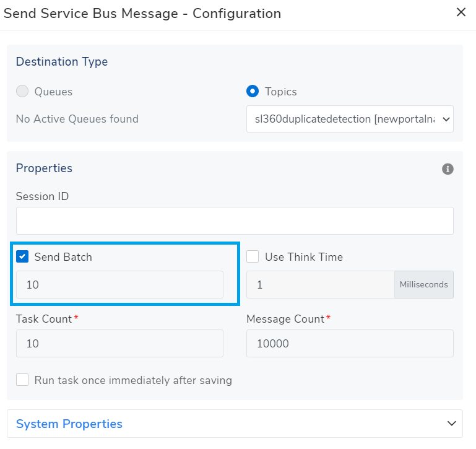The width and height of the screenshot is (476, 449).
Task: Click the Task Count input field
Action: coord(119,343)
